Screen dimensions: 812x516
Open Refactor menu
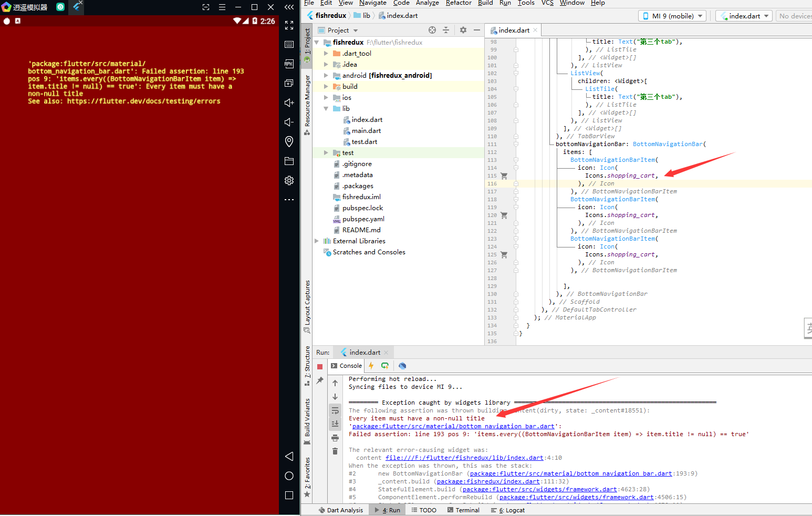pos(459,3)
